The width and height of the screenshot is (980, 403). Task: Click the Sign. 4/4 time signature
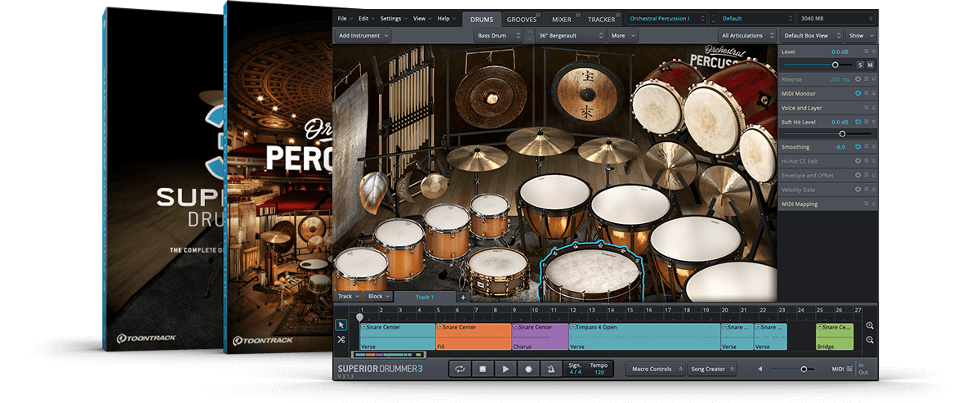pos(575,369)
